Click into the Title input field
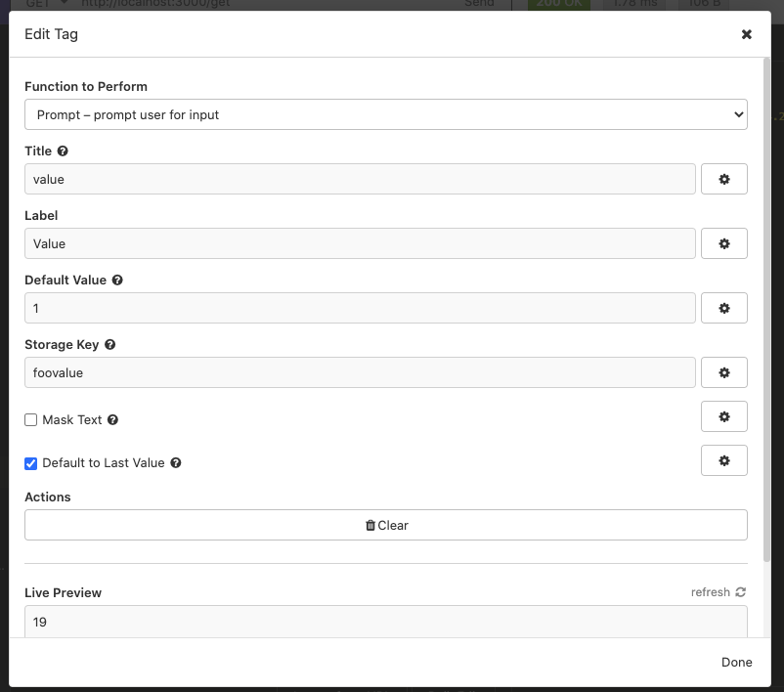 pyautogui.click(x=360, y=179)
